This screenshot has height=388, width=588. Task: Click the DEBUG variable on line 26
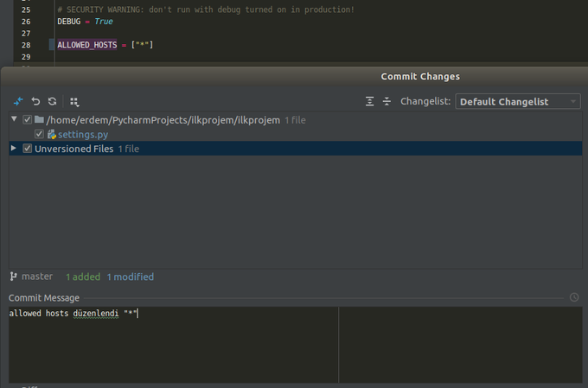point(69,22)
